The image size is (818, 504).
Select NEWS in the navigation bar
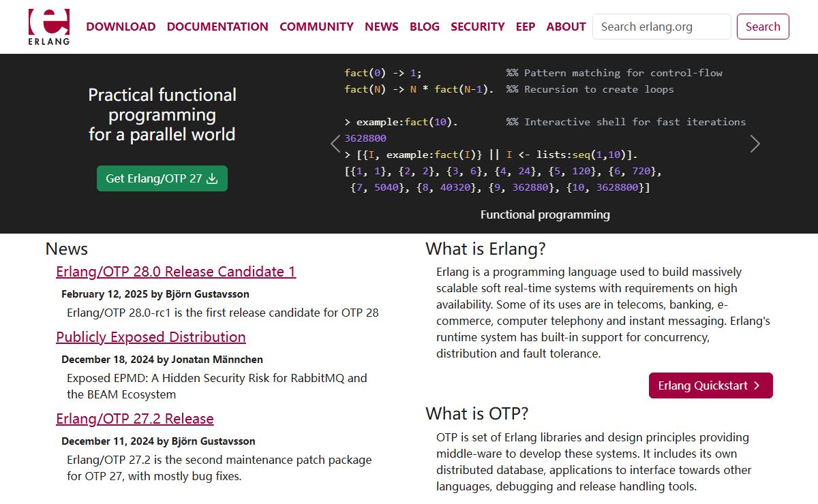[381, 27]
